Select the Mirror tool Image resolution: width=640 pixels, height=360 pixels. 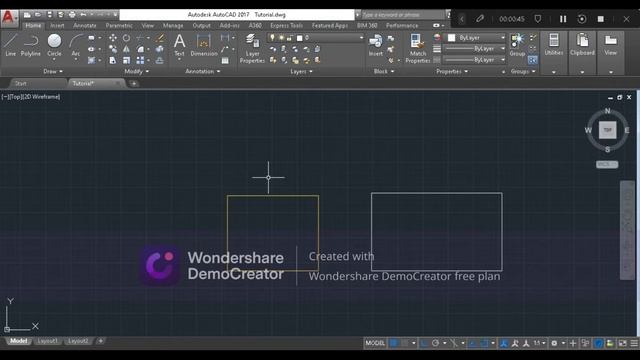[x=127, y=49]
